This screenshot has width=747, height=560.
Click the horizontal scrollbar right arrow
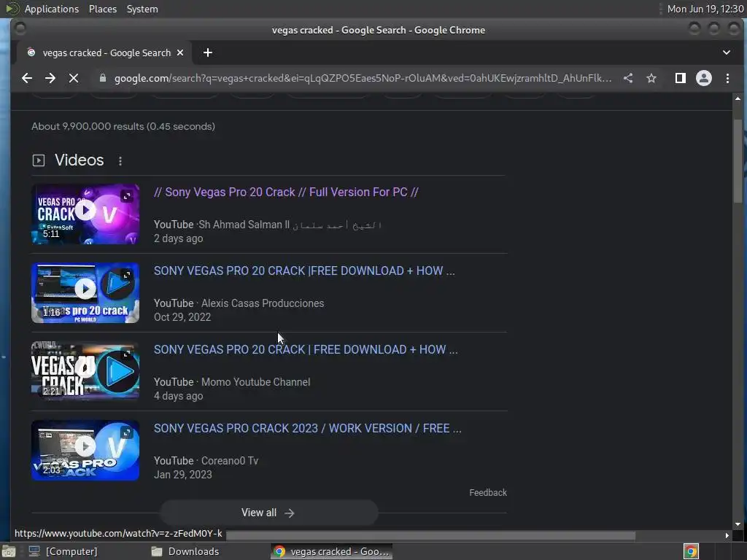coord(727,535)
